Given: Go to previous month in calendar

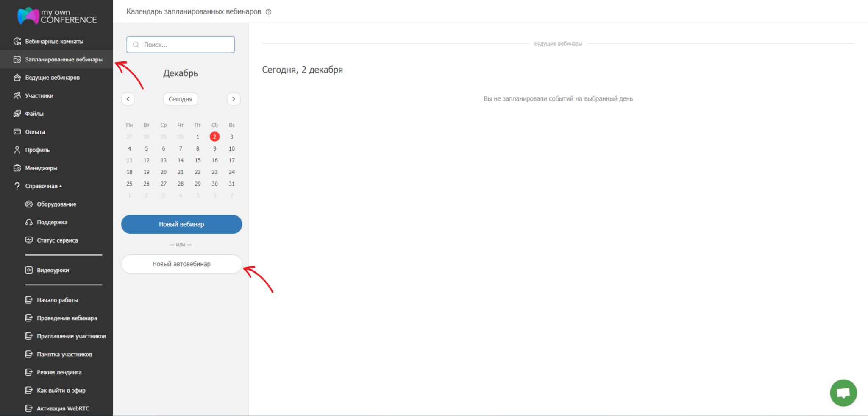Looking at the screenshot, I should point(128,99).
